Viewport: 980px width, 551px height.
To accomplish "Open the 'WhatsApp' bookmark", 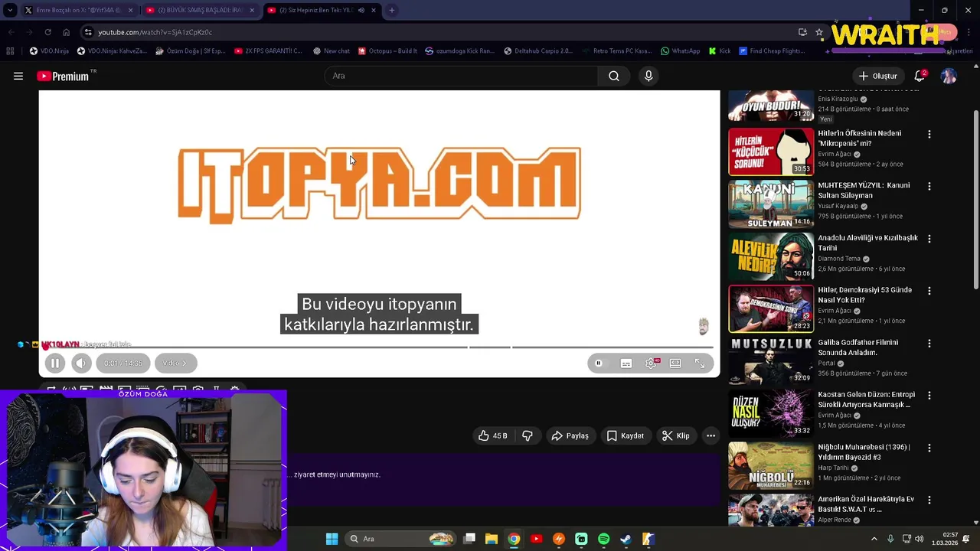I will pos(680,51).
